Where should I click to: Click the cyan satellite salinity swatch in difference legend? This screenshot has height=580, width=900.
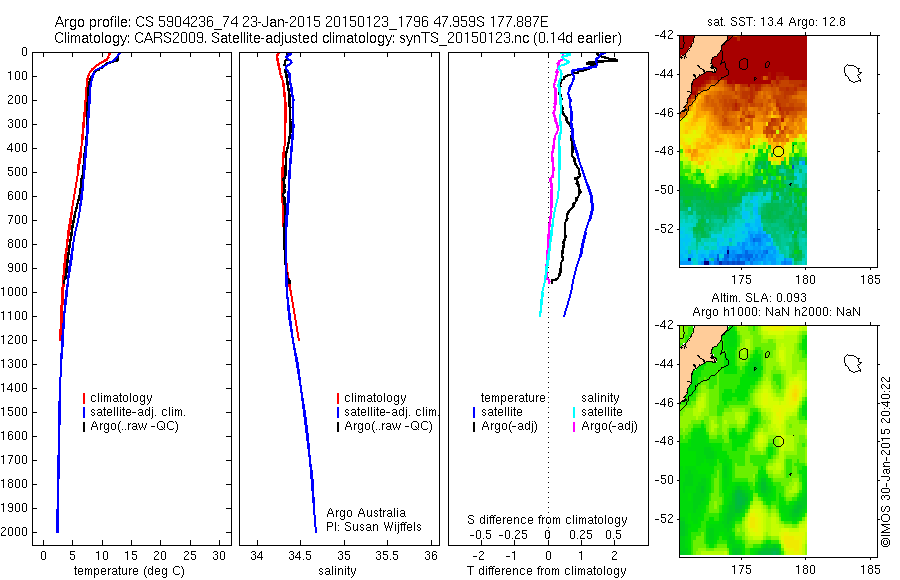pyautogui.click(x=574, y=412)
